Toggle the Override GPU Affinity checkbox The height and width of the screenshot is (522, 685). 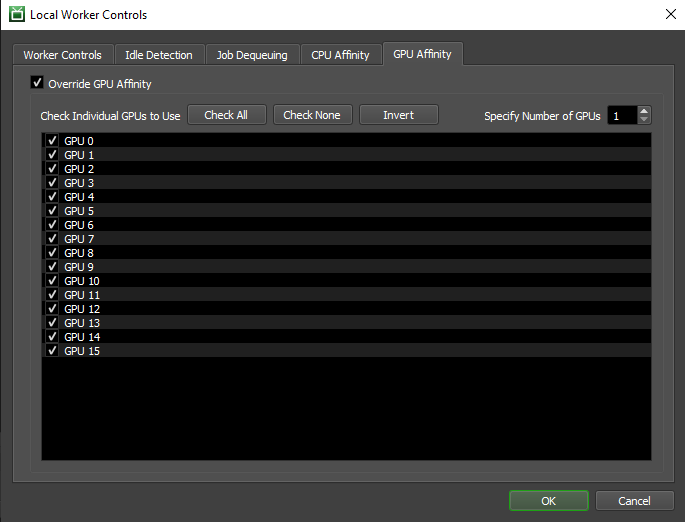click(37, 82)
